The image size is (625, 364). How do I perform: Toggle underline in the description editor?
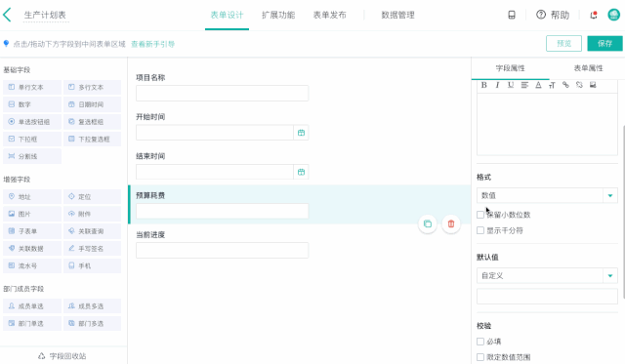click(511, 85)
